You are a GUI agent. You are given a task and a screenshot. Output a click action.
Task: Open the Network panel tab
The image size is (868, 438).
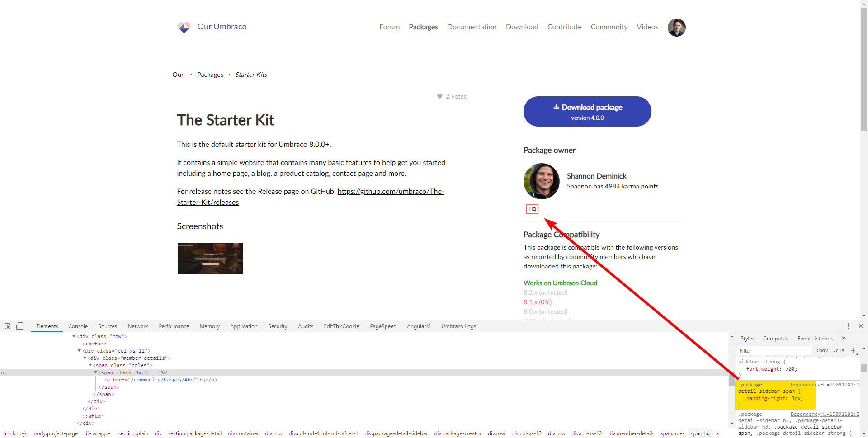click(x=137, y=326)
